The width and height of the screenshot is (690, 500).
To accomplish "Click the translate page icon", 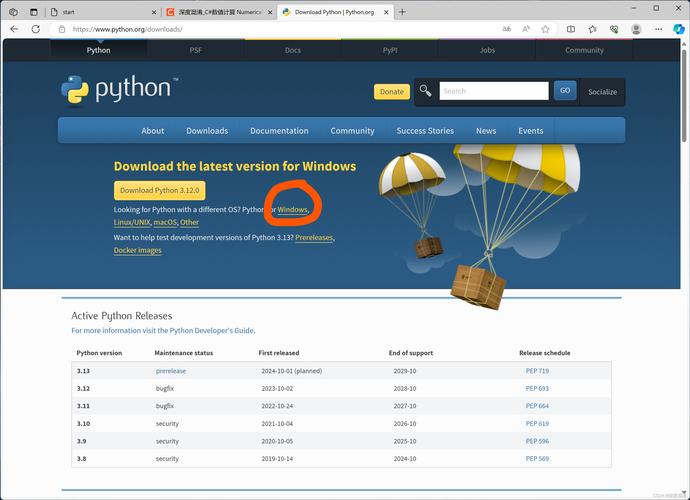I will click(x=506, y=29).
